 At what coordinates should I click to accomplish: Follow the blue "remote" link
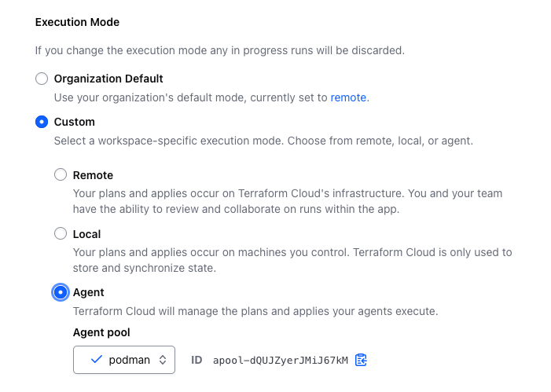coord(348,97)
